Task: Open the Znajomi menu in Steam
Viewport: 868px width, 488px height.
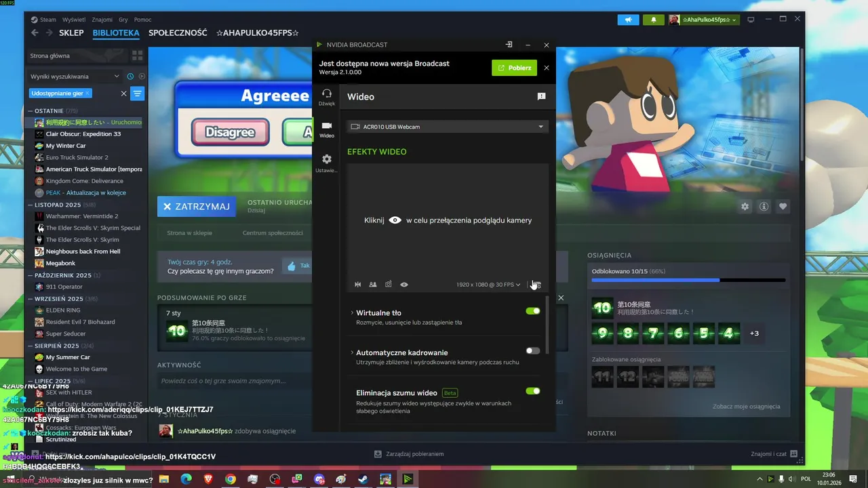Action: click(102, 20)
